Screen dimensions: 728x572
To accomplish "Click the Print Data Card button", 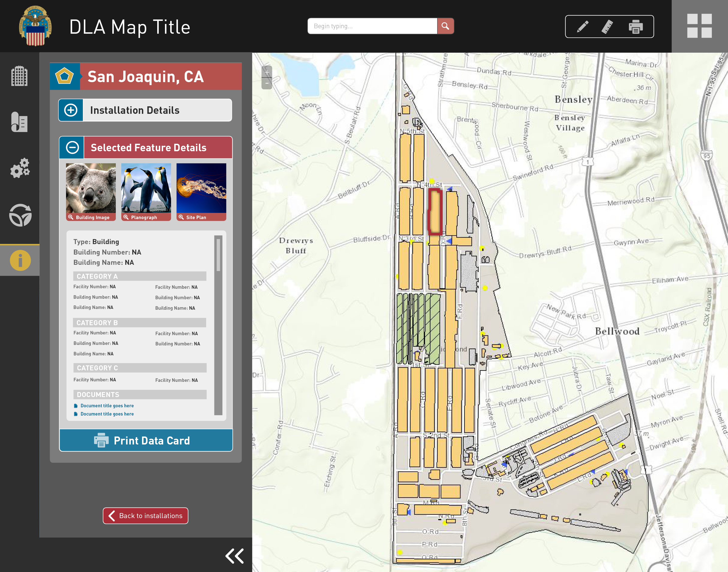I will coord(146,440).
